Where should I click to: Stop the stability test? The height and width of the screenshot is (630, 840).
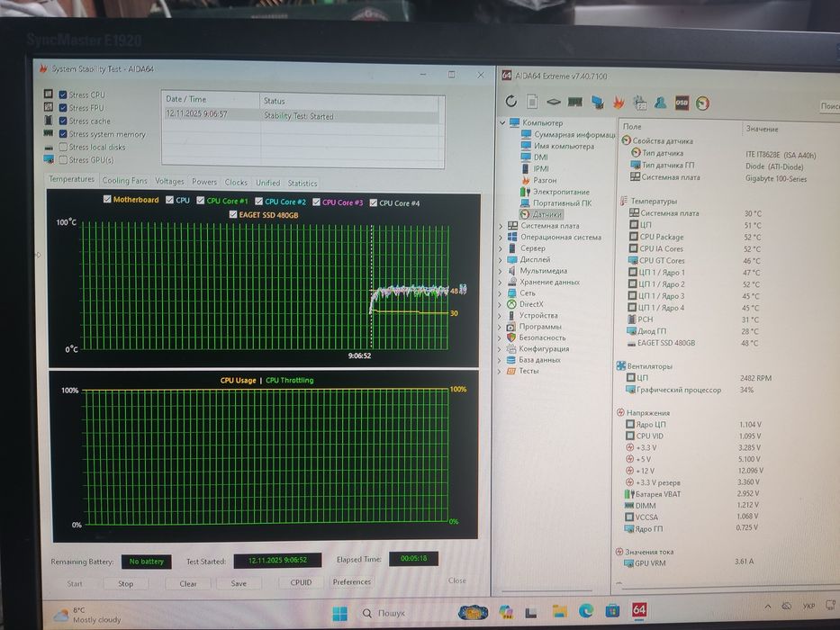pos(125,584)
